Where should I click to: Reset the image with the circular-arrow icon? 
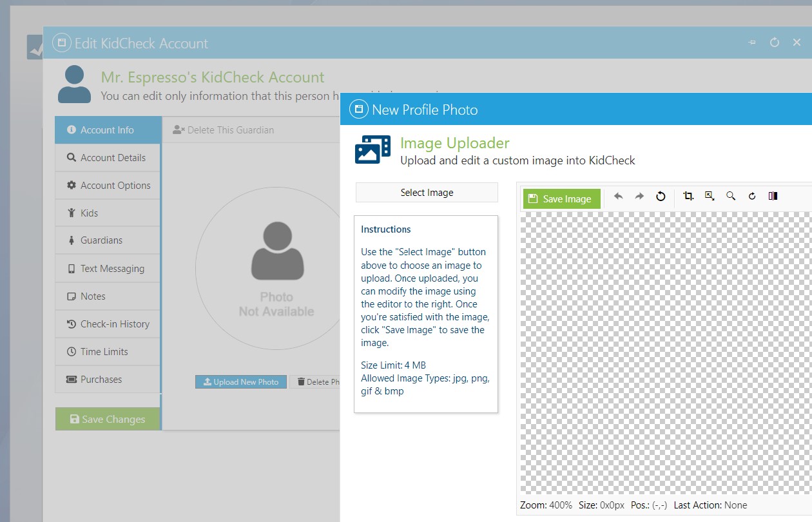pos(661,197)
